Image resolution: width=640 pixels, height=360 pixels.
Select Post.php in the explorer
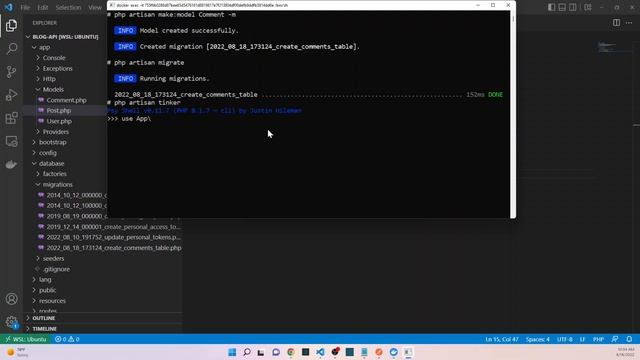pos(59,111)
